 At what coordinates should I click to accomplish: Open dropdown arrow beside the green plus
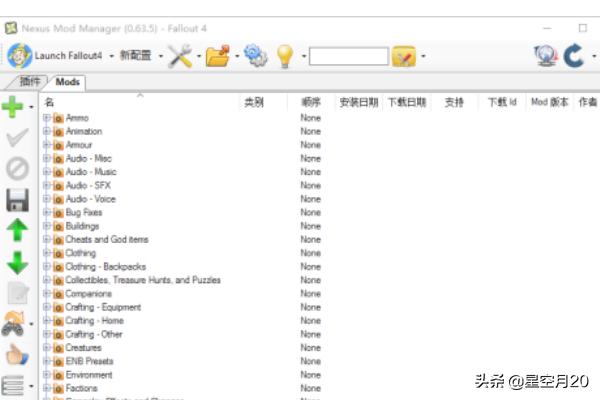(x=31, y=107)
